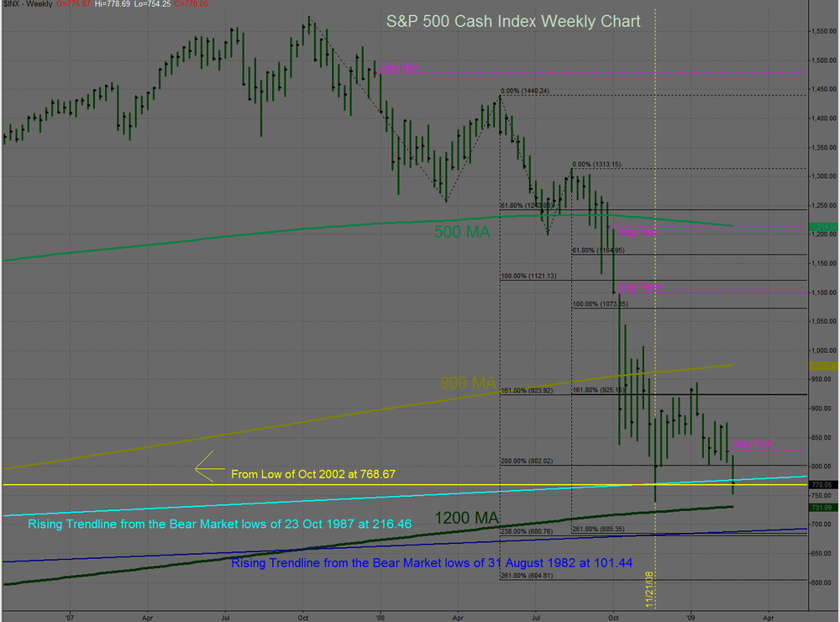This screenshot has height=622, width=840.
Task: Click the "S&P 500 Cash Index Weekly Chart" title
Action: (513, 22)
